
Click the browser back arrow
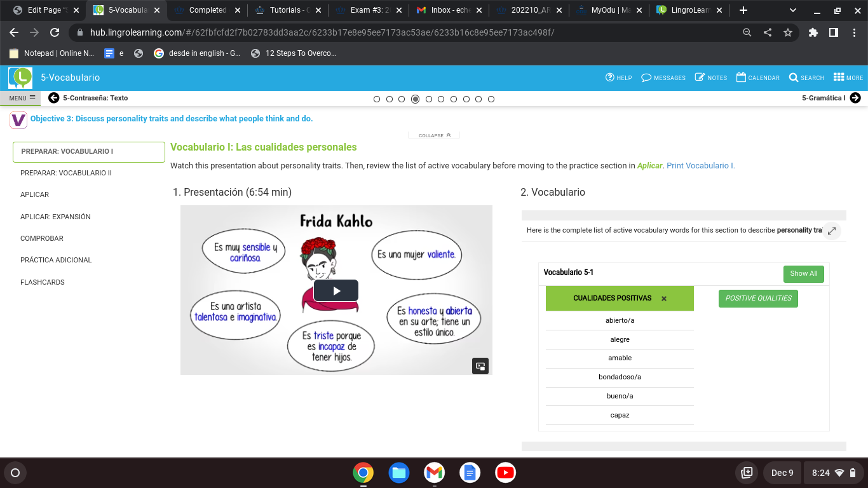pos(14,32)
